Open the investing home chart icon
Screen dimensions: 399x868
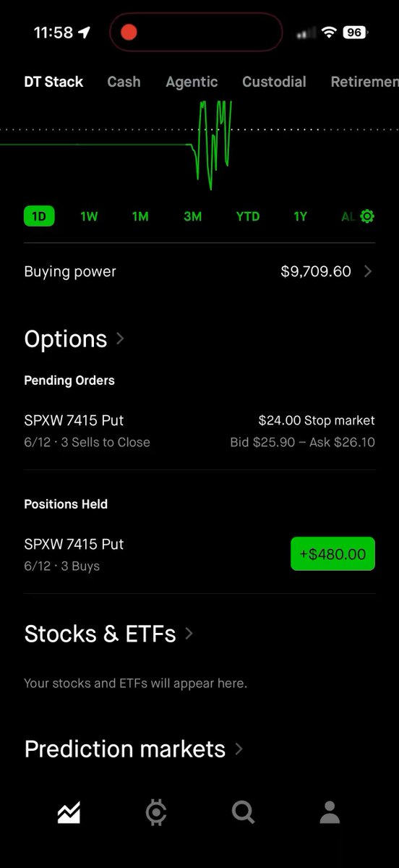point(69,812)
